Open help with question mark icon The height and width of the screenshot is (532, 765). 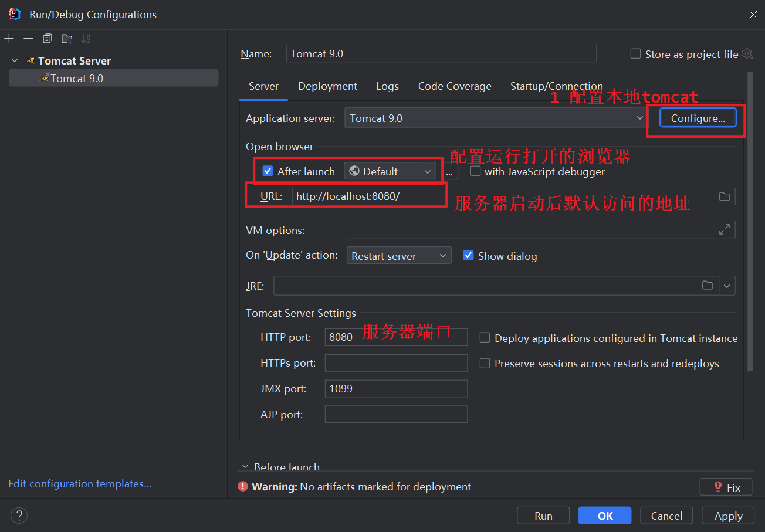19,516
